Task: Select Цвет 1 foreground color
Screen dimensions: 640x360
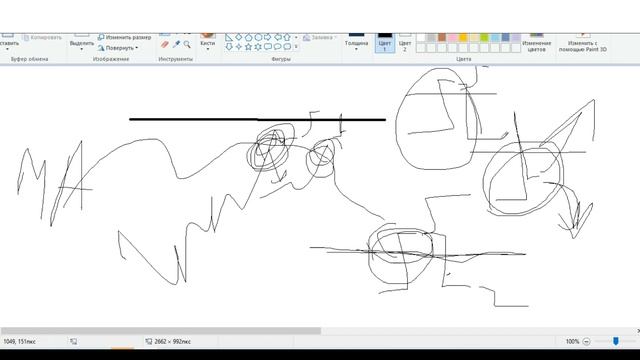Action: coord(384,43)
